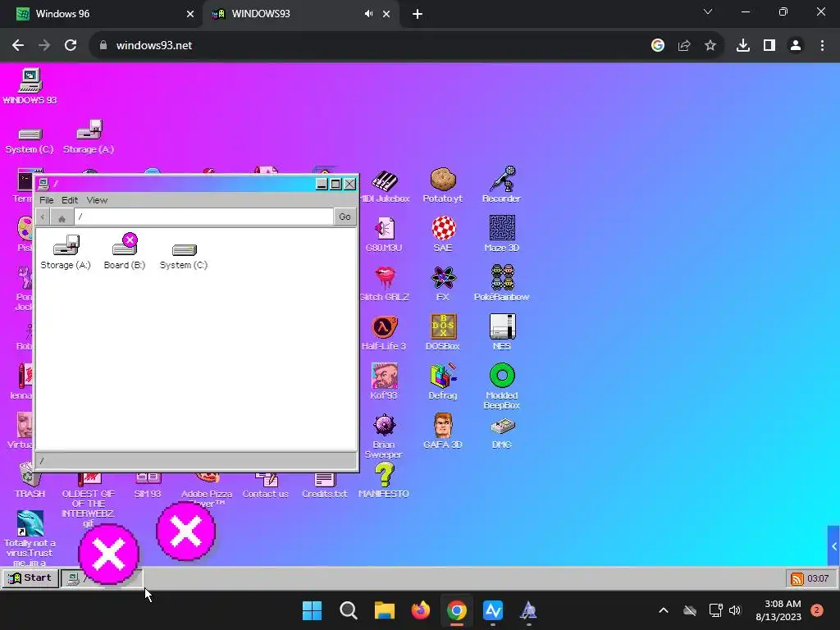Click explorer back arrow button
This screenshot has height=630, width=840.
43,217
